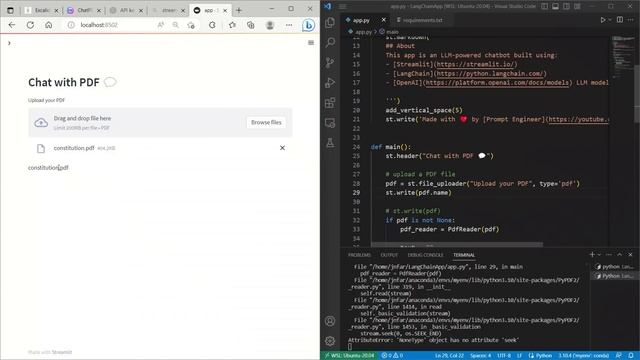Image resolution: width=640 pixels, height=360 pixels.
Task: Open browser Collections icon
Action: [x=251, y=25]
